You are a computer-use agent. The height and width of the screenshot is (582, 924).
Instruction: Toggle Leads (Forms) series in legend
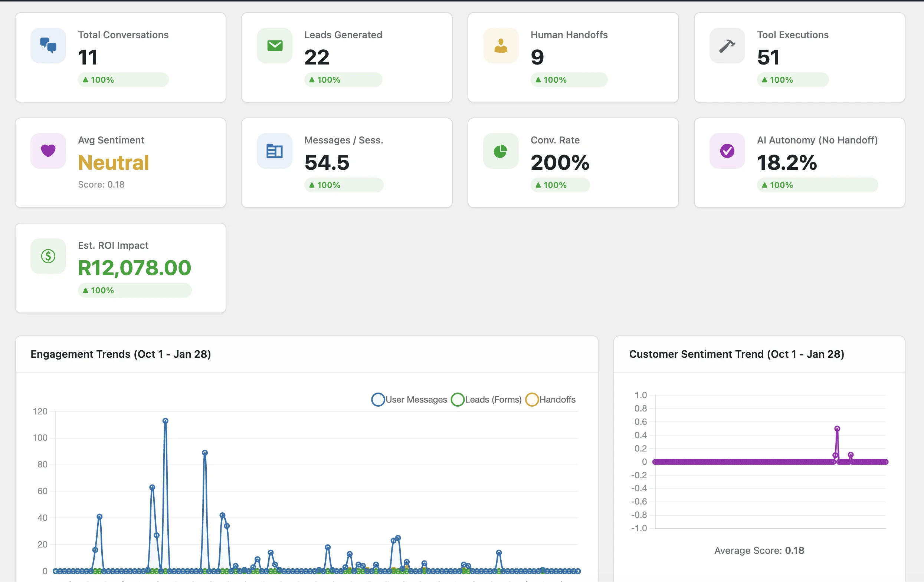coord(486,400)
